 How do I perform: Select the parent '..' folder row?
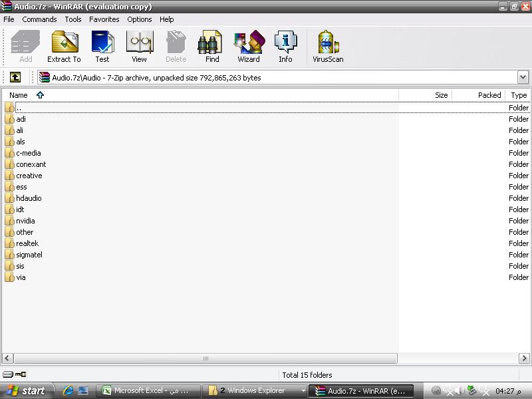click(267, 108)
